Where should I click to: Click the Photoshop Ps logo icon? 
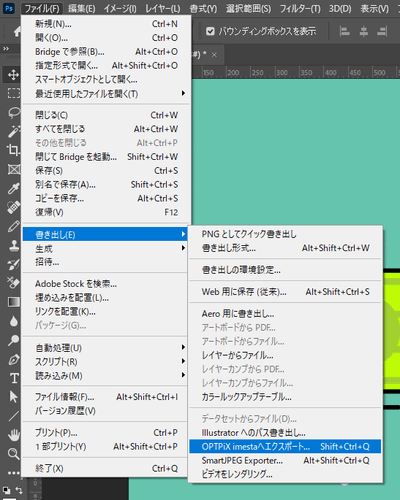9,8
